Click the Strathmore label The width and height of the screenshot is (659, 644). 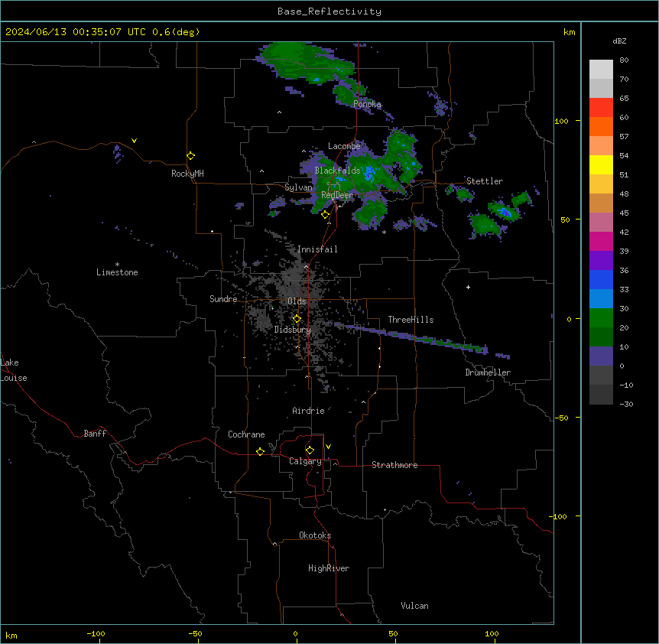coord(394,465)
